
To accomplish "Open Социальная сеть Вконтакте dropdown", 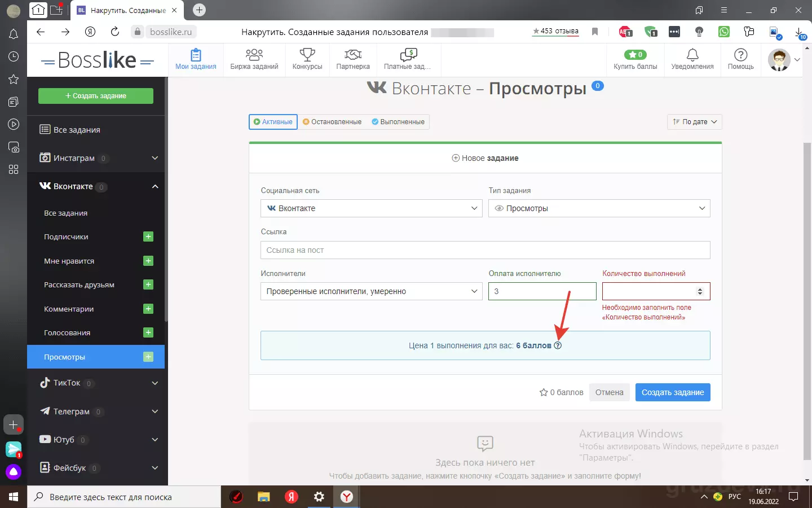I will [372, 208].
